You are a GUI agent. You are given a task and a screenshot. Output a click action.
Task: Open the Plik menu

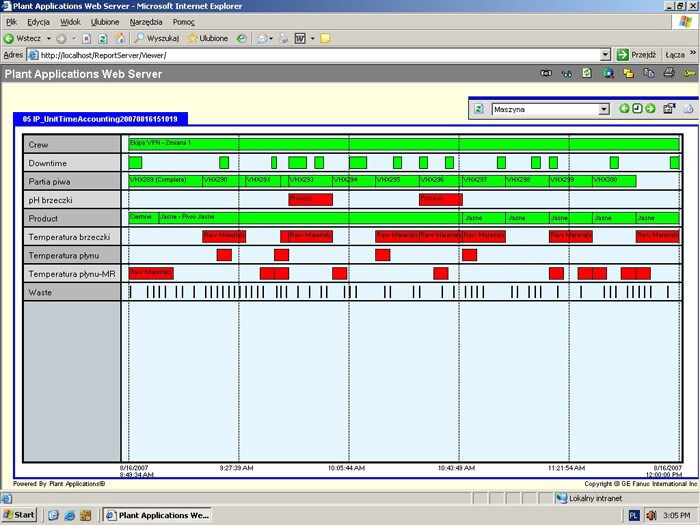pyautogui.click(x=12, y=22)
